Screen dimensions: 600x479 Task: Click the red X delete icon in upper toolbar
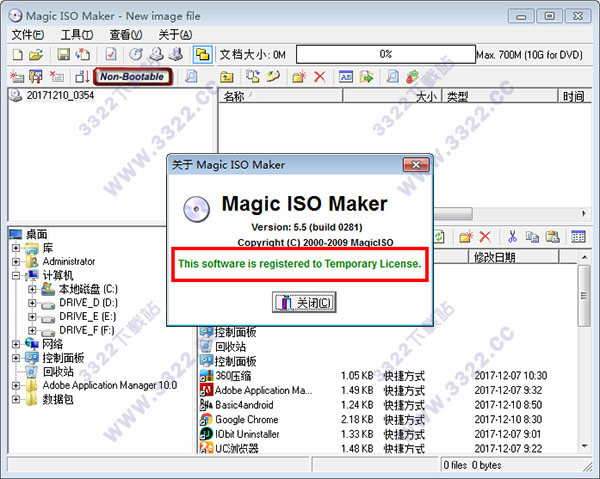pyautogui.click(x=320, y=77)
